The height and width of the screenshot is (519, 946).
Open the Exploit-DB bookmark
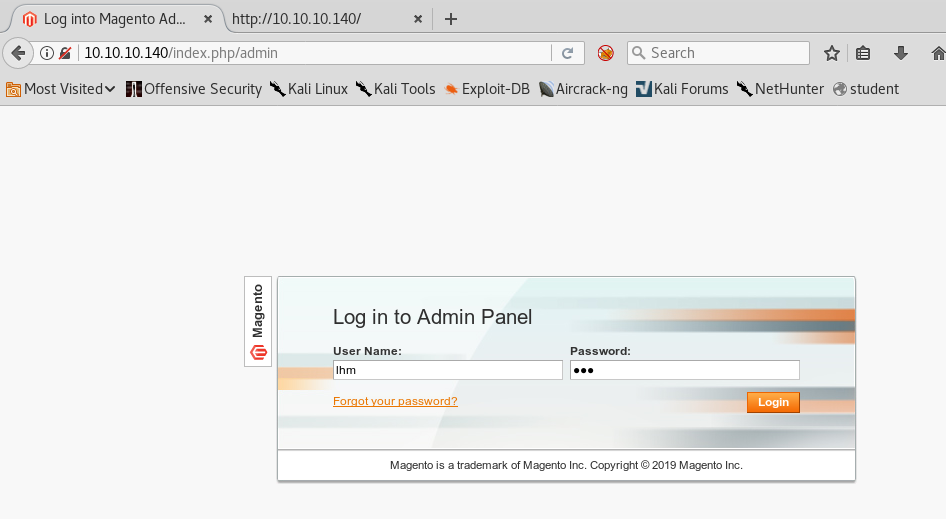[x=487, y=89]
